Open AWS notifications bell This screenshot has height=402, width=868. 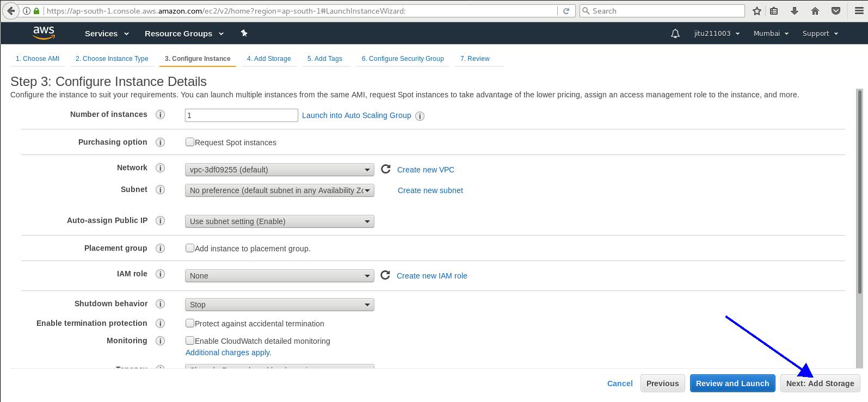click(x=675, y=34)
